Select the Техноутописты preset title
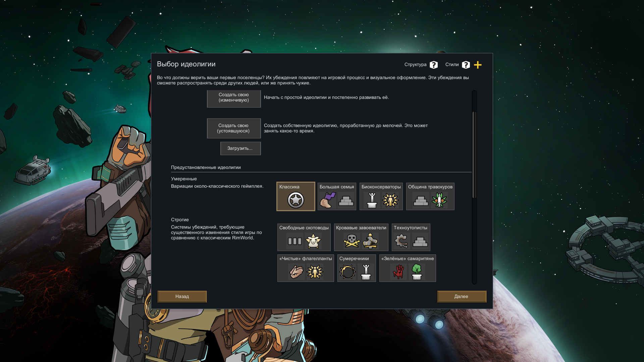 point(411,228)
